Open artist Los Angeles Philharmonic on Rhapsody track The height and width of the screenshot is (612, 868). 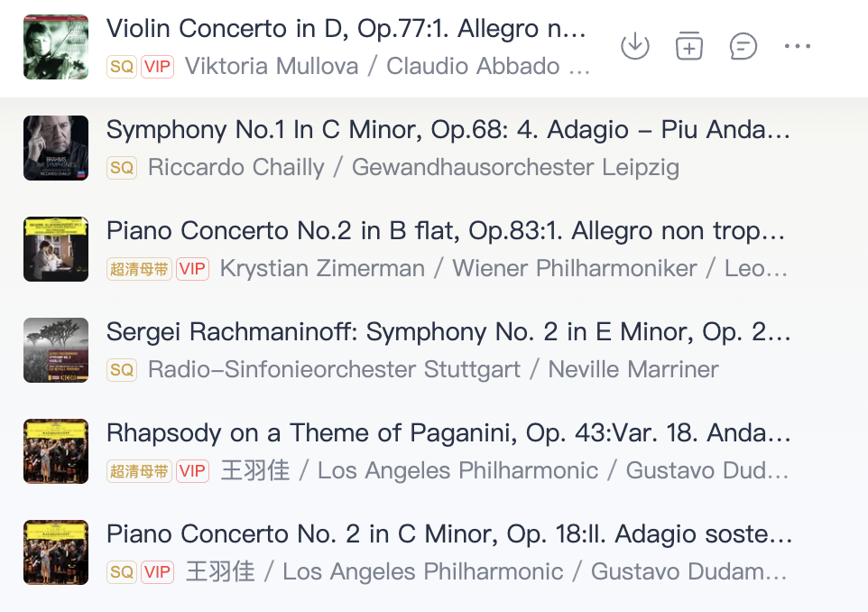point(457,471)
